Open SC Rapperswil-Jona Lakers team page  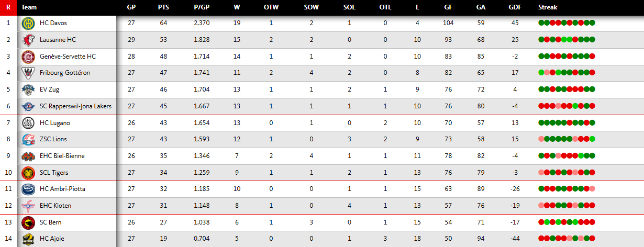pos(75,106)
